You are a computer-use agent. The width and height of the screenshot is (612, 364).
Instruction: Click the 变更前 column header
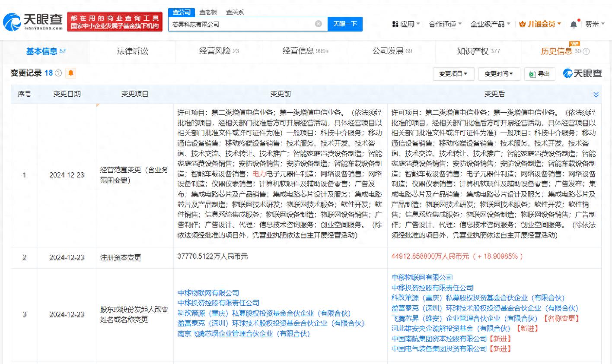[280, 94]
